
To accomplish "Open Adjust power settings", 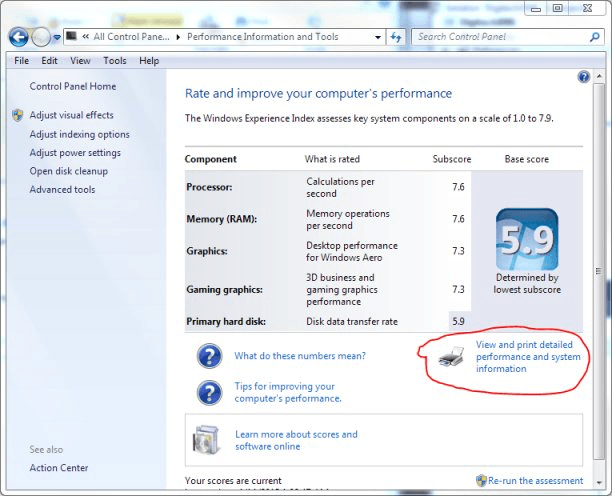I will click(x=75, y=153).
